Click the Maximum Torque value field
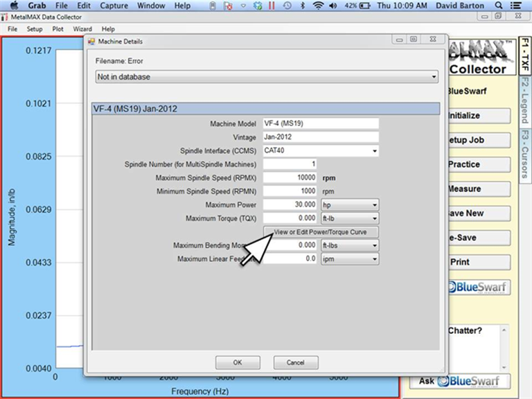 point(290,218)
